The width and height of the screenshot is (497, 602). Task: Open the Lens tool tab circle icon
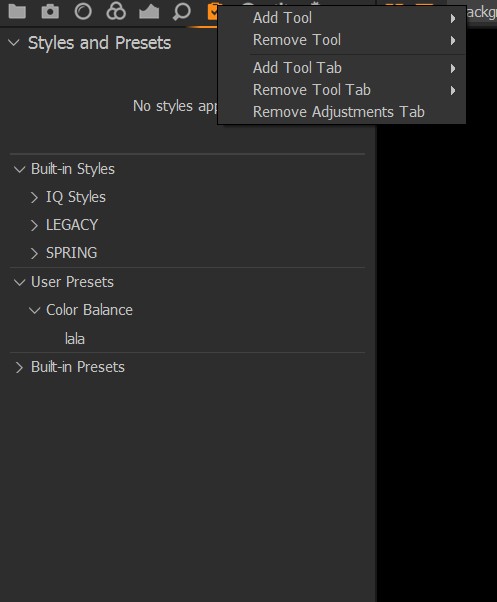[x=83, y=12]
